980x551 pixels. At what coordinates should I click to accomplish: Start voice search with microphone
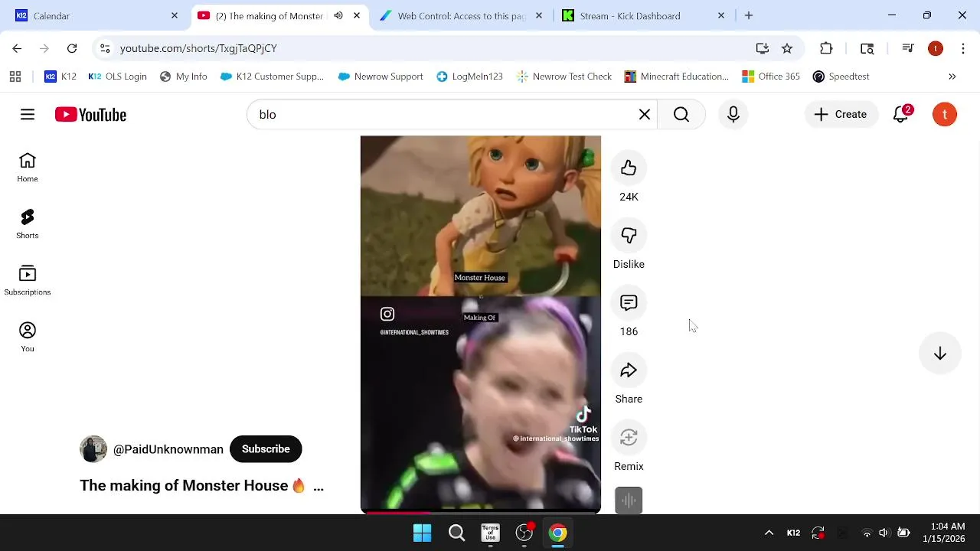[x=733, y=114]
